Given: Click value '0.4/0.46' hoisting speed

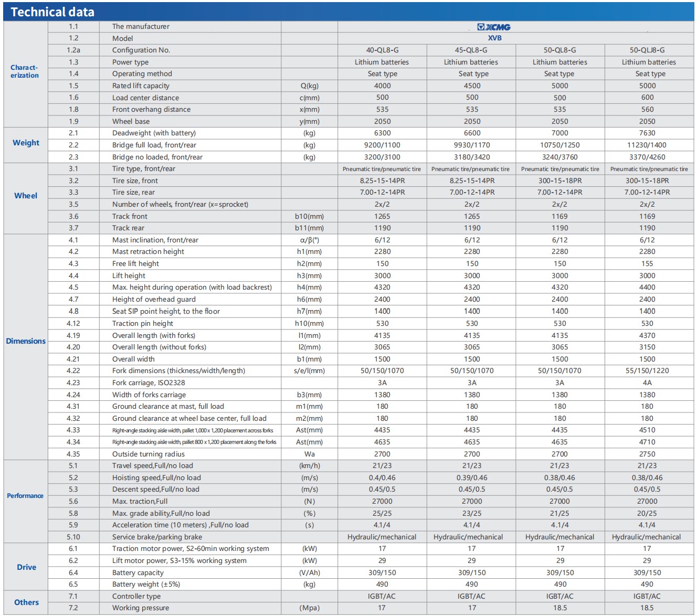Looking at the screenshot, I should point(382,478).
